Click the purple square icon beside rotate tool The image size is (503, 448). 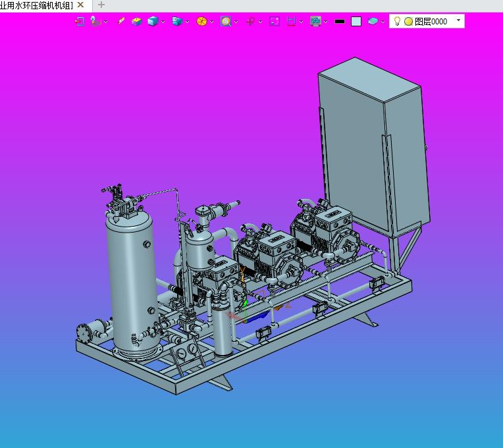pyautogui.click(x=275, y=21)
